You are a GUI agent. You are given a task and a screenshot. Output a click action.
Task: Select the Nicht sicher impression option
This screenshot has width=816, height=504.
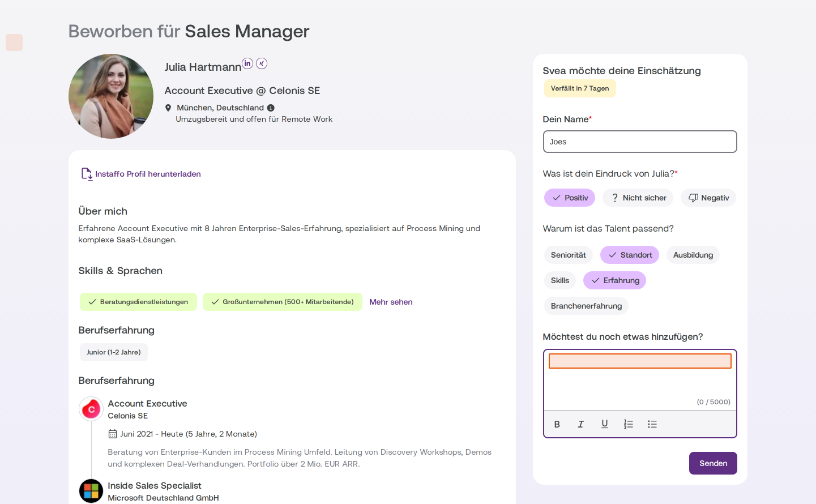click(x=638, y=198)
